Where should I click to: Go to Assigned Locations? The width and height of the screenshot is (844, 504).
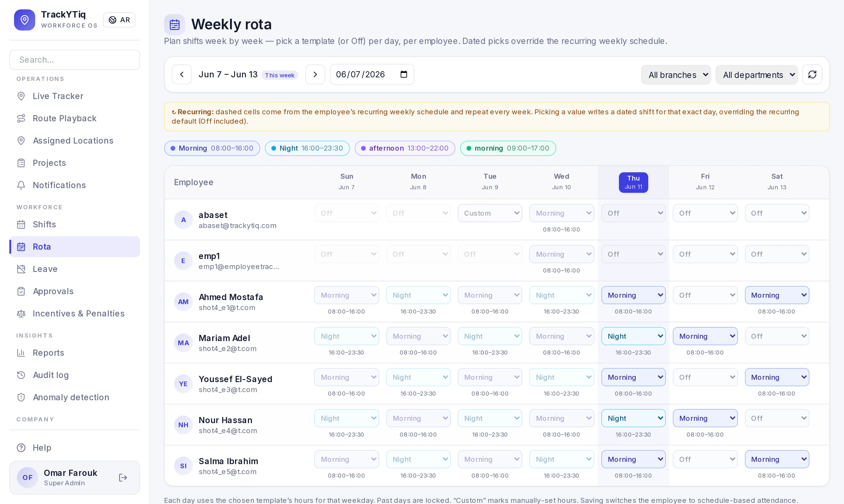pos(75,141)
